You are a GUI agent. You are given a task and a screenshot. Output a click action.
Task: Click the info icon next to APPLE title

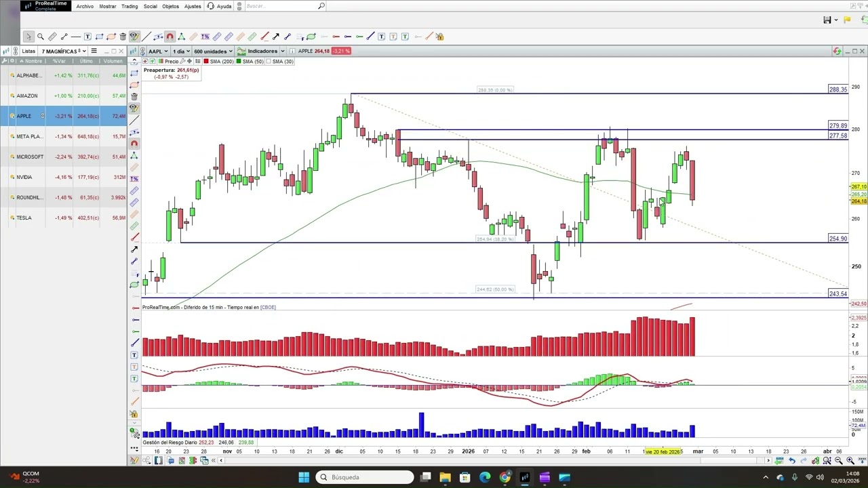point(292,51)
